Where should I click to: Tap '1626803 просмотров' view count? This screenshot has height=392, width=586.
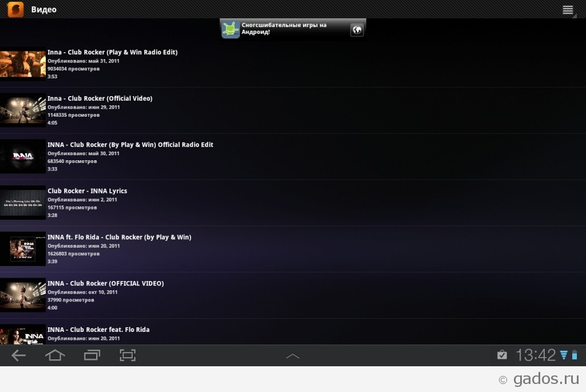click(x=74, y=254)
